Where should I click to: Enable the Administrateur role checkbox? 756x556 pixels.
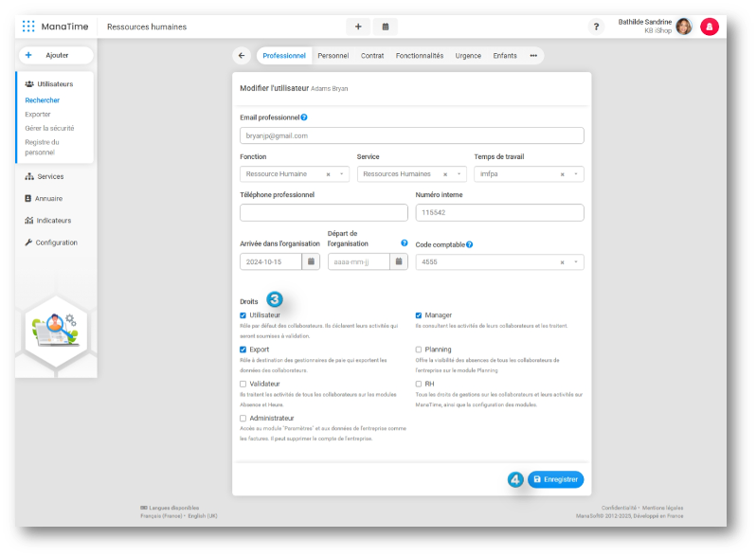point(243,418)
